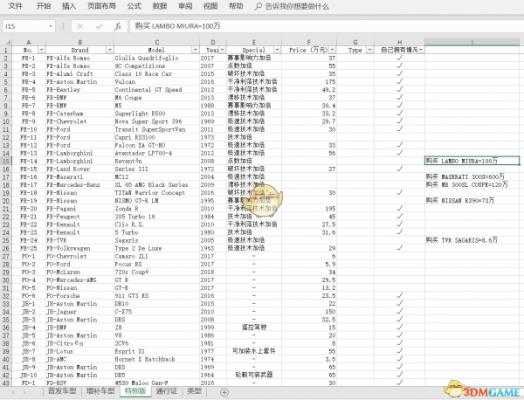This screenshot has width=524, height=400.
Task: Switch to the 审阅 ribbon tab
Action: pos(185,6)
